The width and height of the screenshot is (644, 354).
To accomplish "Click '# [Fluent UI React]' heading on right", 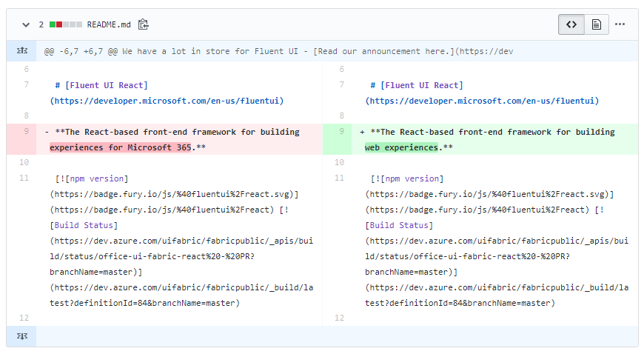I will pos(417,85).
